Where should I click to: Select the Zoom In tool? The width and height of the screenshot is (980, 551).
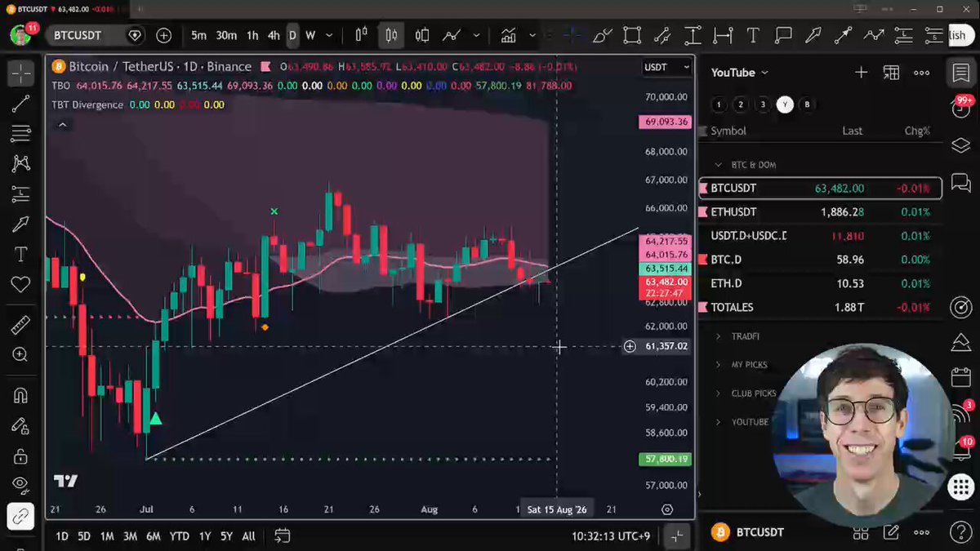click(x=20, y=354)
